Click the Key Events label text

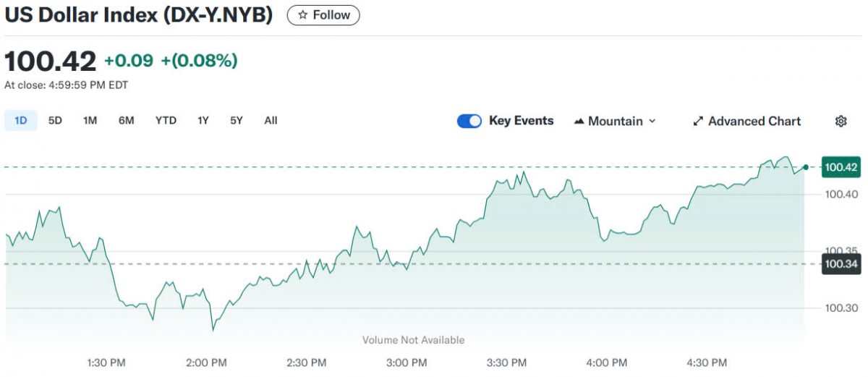[521, 121]
